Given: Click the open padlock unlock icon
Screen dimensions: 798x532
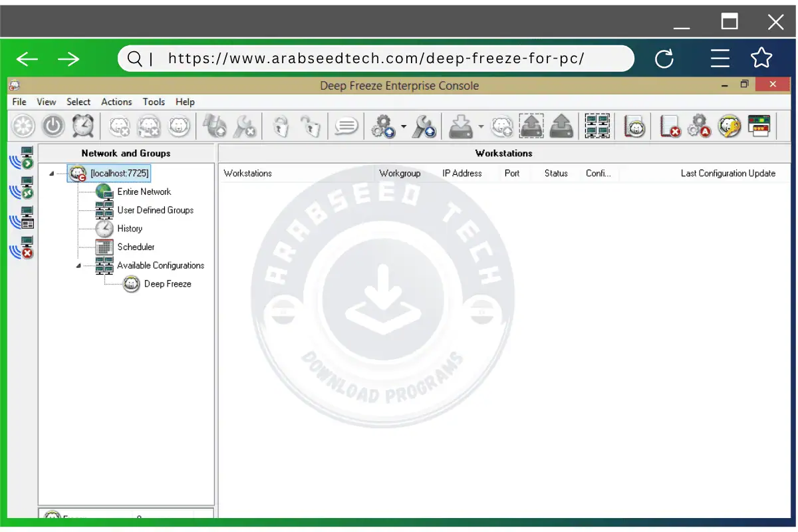Looking at the screenshot, I should [310, 126].
